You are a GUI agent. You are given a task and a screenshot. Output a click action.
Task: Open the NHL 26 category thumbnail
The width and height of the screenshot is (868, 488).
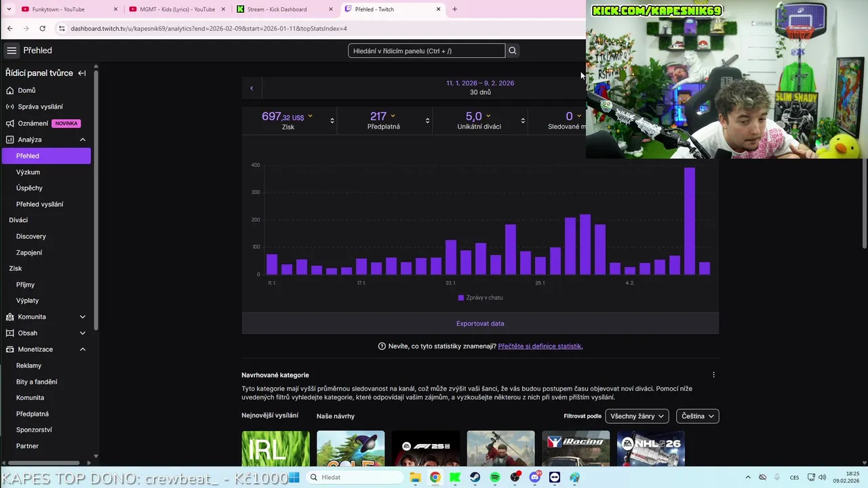point(651,448)
